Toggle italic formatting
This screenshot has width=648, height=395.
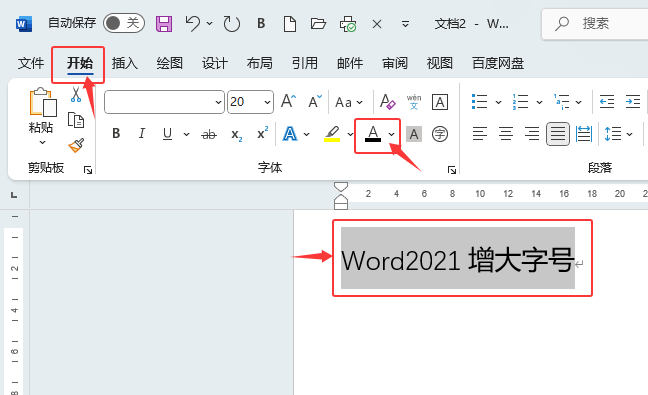point(142,133)
